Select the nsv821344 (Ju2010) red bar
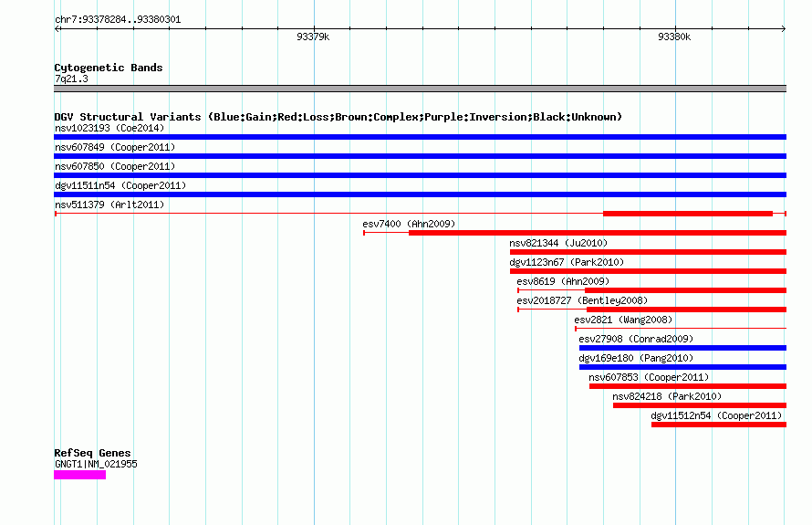The width and height of the screenshot is (812, 525). [x=649, y=252]
